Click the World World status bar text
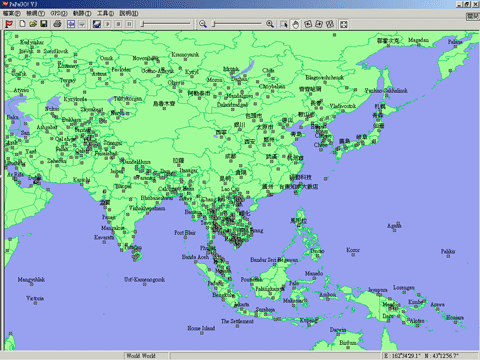The image size is (480, 360). pyautogui.click(x=141, y=356)
